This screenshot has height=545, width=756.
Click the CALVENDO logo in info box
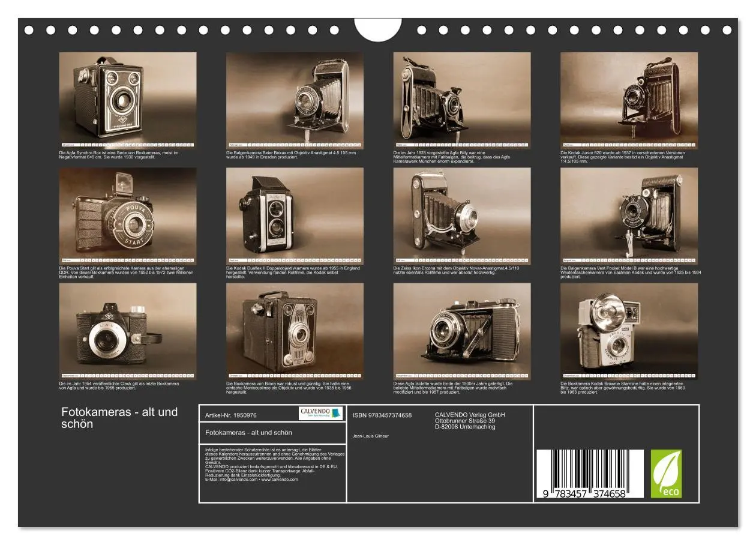point(320,413)
